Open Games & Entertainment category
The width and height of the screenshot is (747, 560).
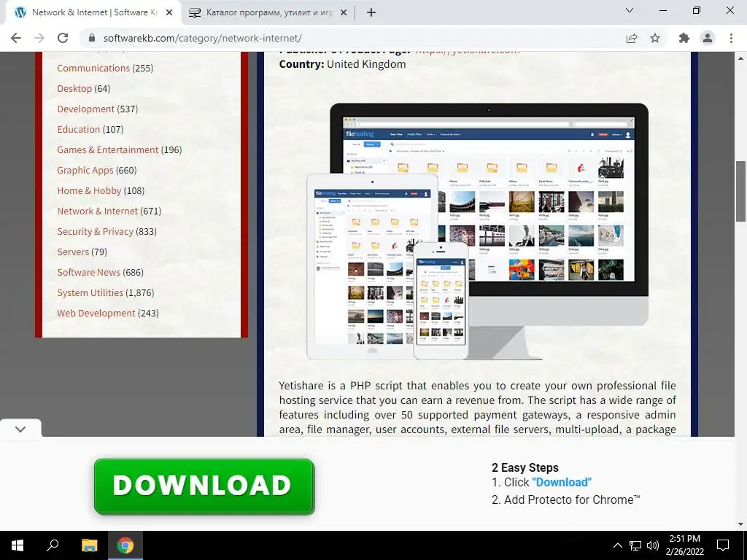[x=108, y=150]
